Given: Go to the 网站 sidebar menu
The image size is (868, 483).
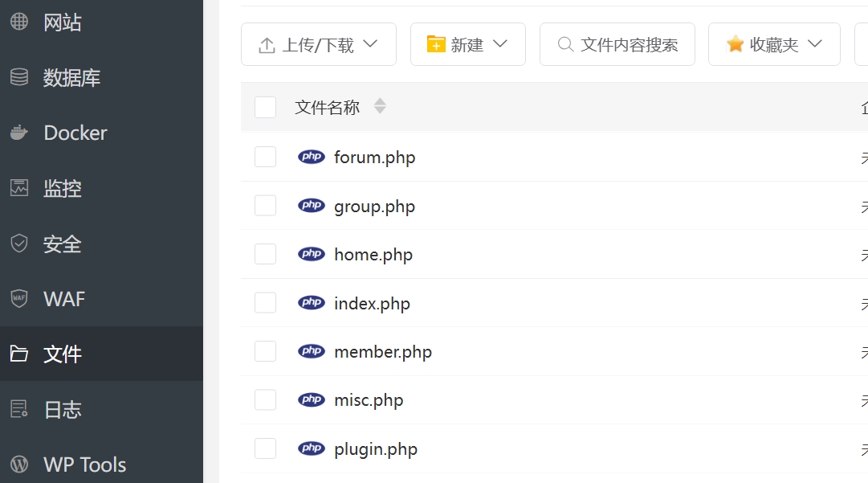Looking at the screenshot, I should (x=63, y=22).
